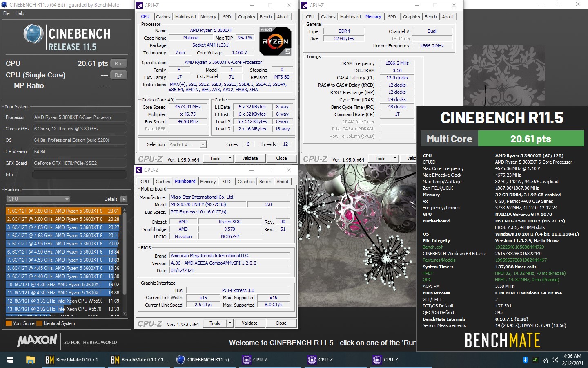Open network status tray icon
The height and width of the screenshot is (368, 588).
tap(546, 360)
